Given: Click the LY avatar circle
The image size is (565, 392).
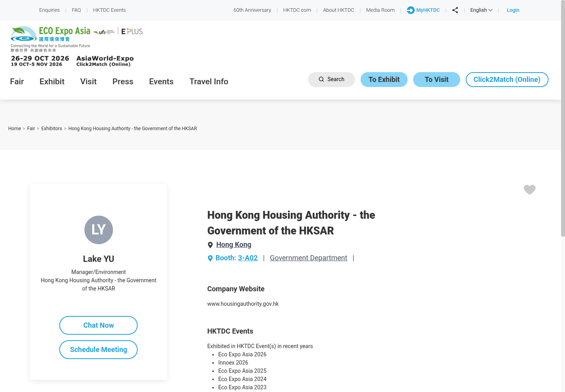Looking at the screenshot, I should pos(98,230).
